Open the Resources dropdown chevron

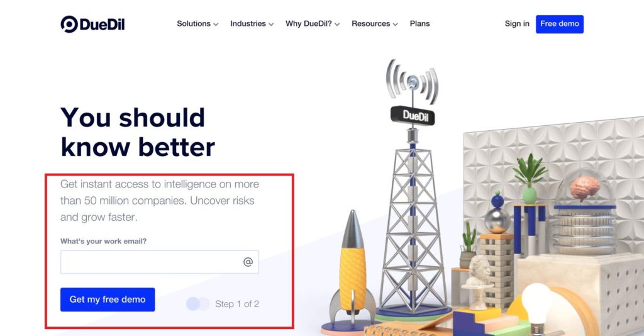tap(395, 25)
